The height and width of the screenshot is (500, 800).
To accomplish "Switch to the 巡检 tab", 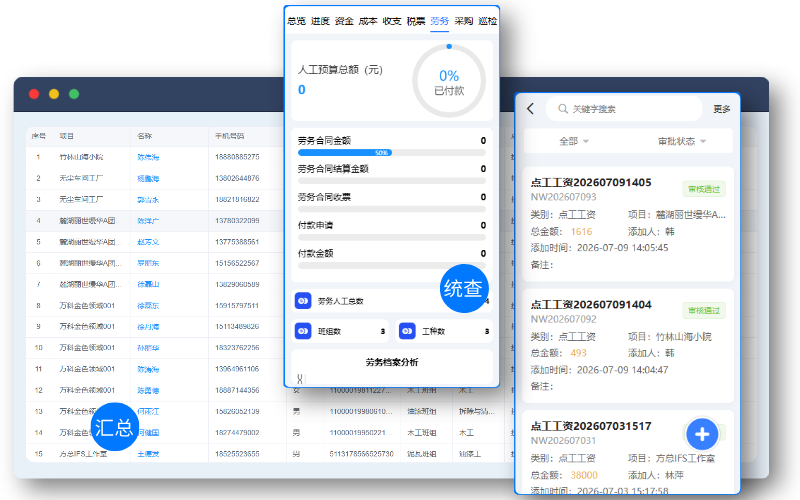I will [x=488, y=21].
